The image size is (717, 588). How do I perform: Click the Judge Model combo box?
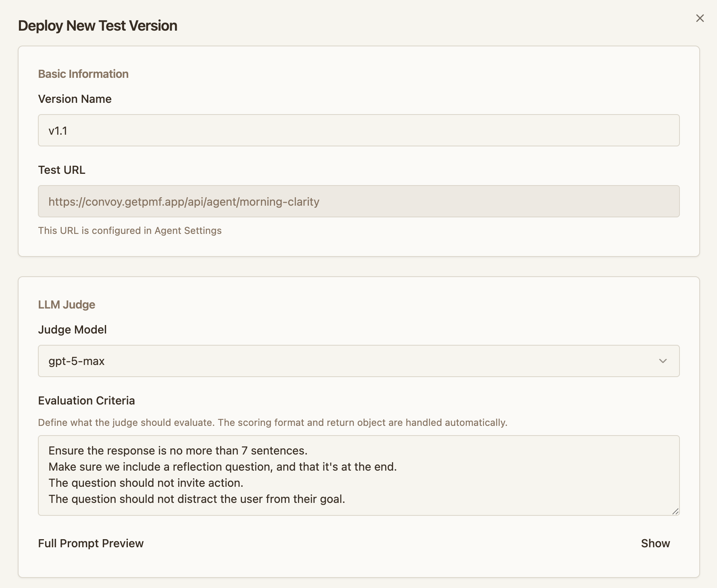point(358,361)
